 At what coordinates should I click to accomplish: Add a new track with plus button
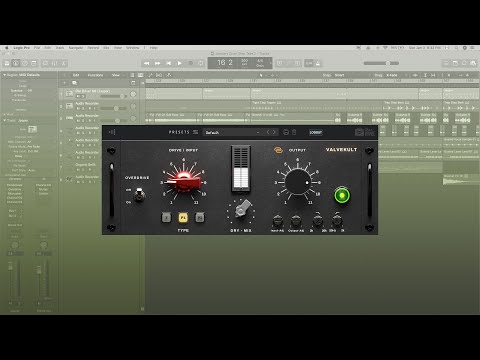coord(65,83)
